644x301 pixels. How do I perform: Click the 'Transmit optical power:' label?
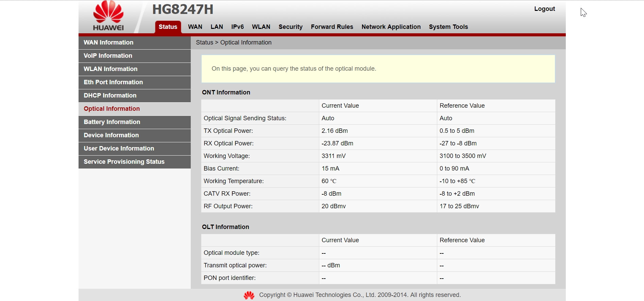click(235, 265)
